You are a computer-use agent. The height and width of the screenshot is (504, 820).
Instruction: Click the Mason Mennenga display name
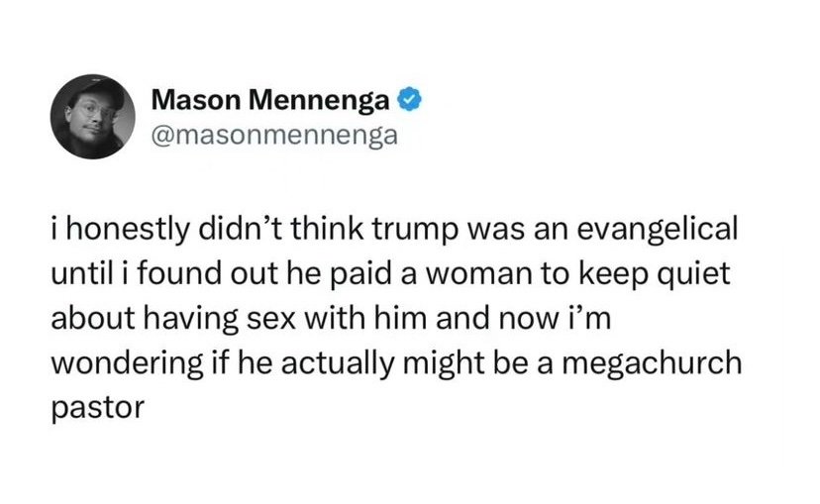[270, 99]
